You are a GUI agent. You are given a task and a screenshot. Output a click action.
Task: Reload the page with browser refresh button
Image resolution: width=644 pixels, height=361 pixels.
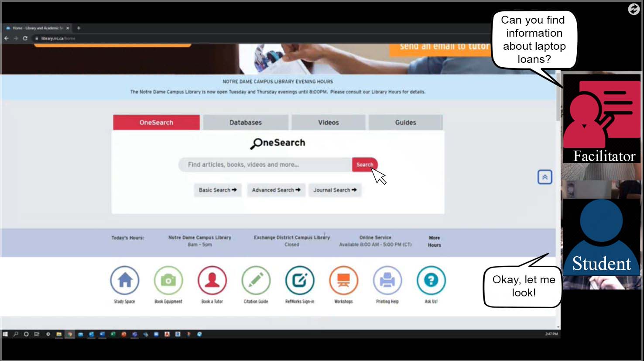[25, 38]
